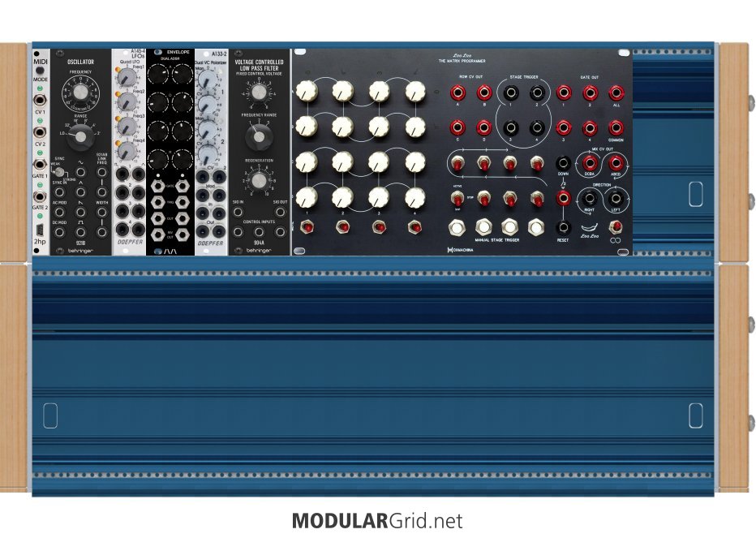Image resolution: width=756 pixels, height=538 pixels.
Task: Click the Gate Out ALL jack
Action: point(616,94)
